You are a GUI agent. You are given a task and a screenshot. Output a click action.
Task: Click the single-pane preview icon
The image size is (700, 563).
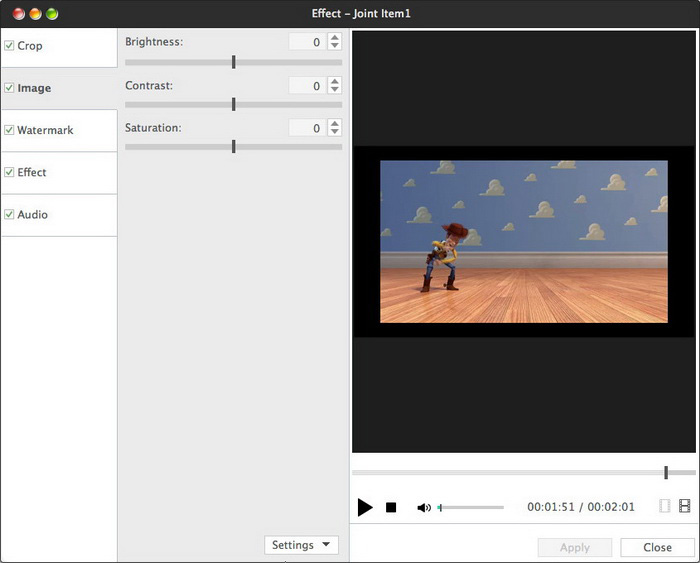[x=665, y=507]
